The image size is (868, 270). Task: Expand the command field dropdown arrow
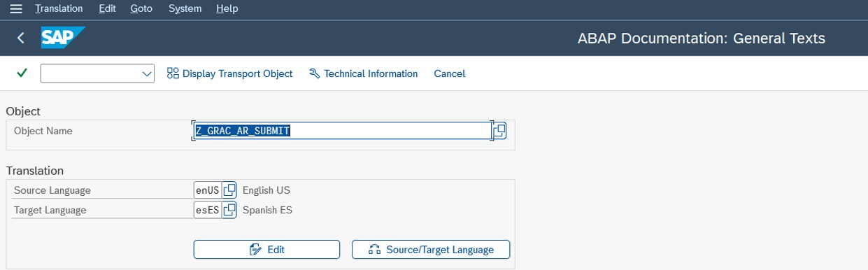click(147, 73)
